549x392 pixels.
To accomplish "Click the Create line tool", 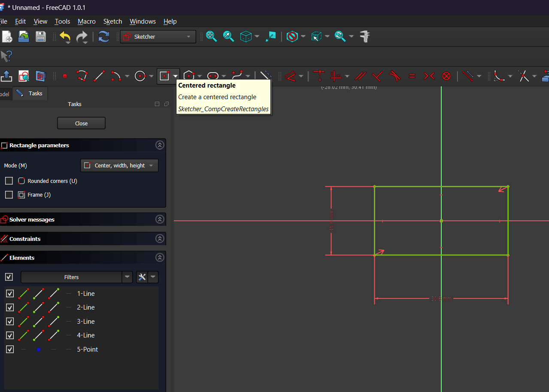I will (99, 76).
